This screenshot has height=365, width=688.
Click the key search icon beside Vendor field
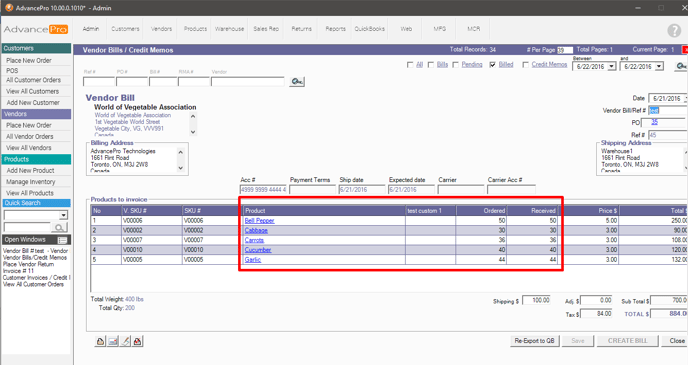click(297, 82)
